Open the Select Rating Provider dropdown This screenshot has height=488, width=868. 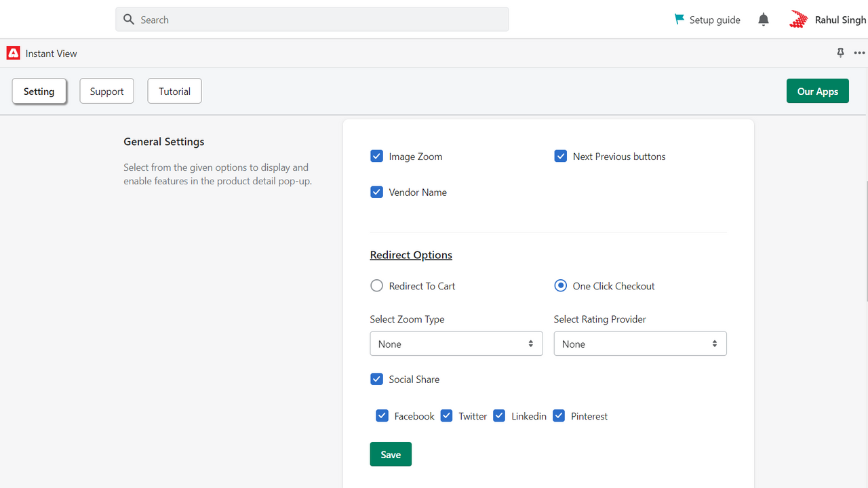click(x=640, y=344)
